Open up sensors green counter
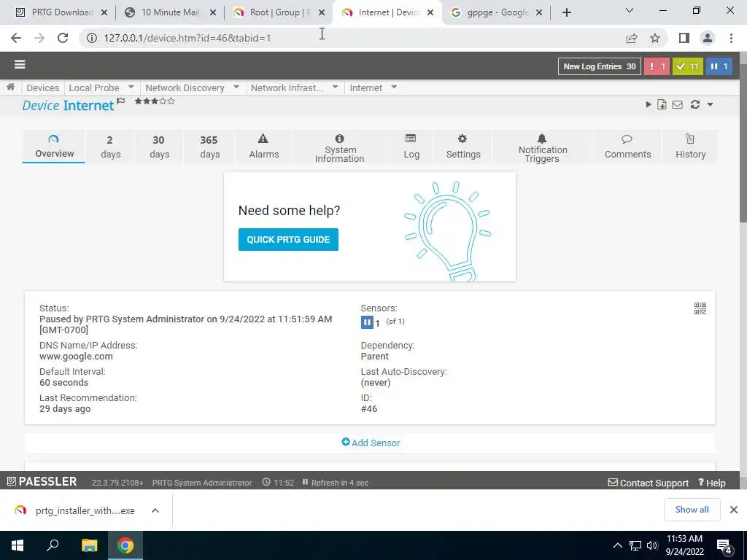Viewport: 747px width, 560px height. pyautogui.click(x=687, y=66)
